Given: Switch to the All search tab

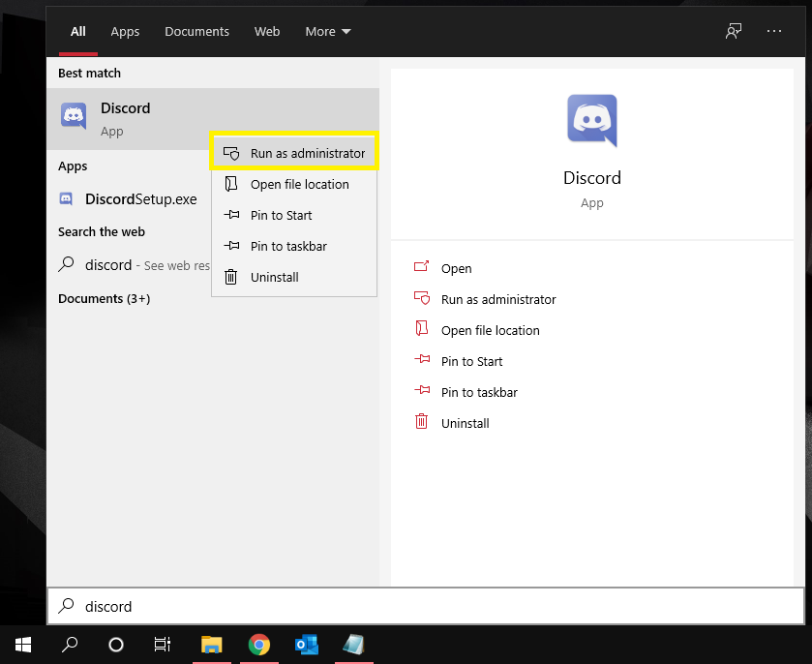Looking at the screenshot, I should [x=78, y=32].
